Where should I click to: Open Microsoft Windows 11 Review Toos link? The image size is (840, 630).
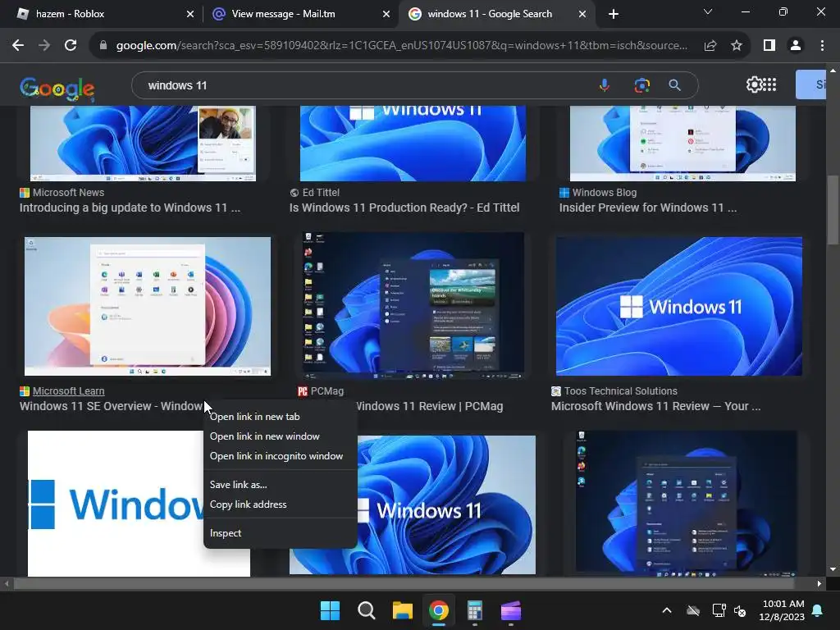(655, 407)
